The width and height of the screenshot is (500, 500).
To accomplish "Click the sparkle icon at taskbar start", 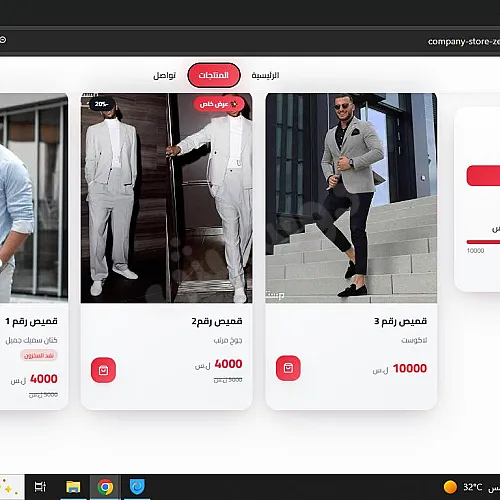I will click(8, 487).
